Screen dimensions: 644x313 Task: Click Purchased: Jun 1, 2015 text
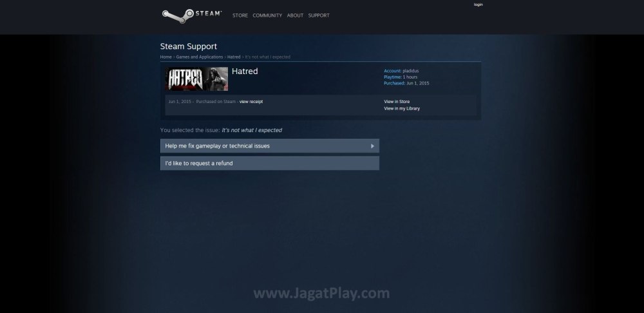coord(406,83)
